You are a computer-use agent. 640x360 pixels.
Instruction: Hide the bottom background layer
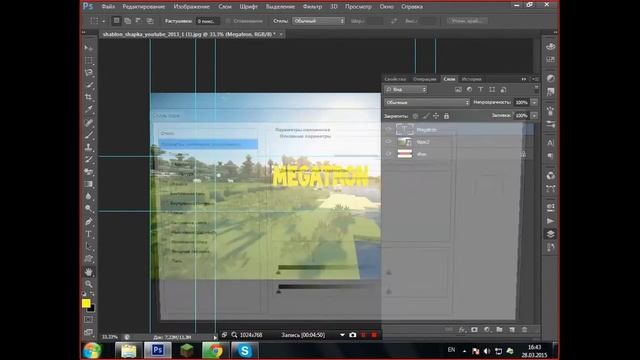(x=388, y=154)
